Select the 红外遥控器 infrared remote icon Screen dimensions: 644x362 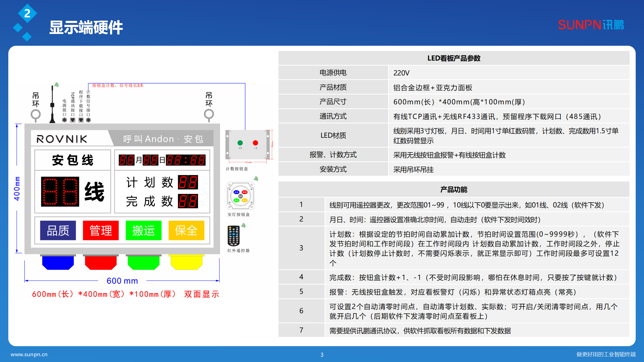(x=234, y=236)
